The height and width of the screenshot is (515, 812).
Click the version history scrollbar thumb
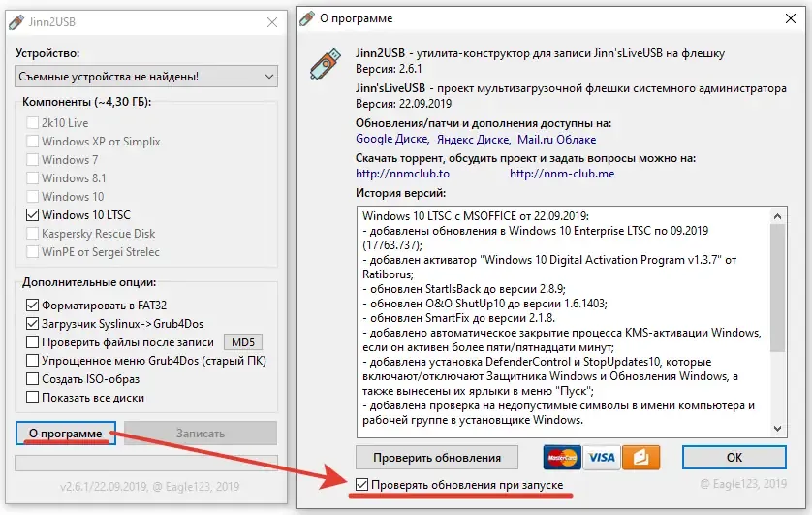[777, 287]
